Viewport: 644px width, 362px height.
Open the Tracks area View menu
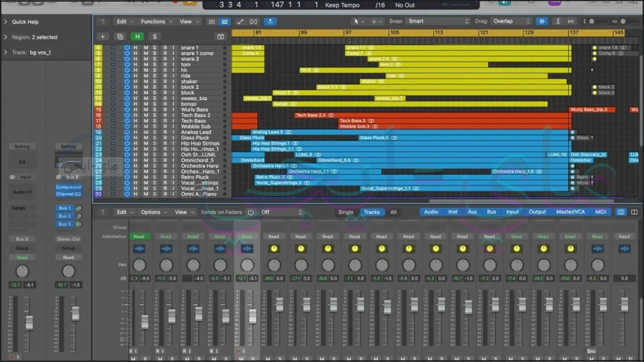coord(189,21)
